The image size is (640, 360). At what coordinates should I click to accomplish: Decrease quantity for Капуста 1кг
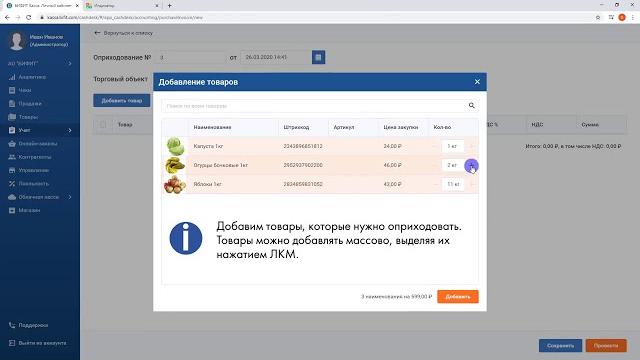click(x=436, y=146)
